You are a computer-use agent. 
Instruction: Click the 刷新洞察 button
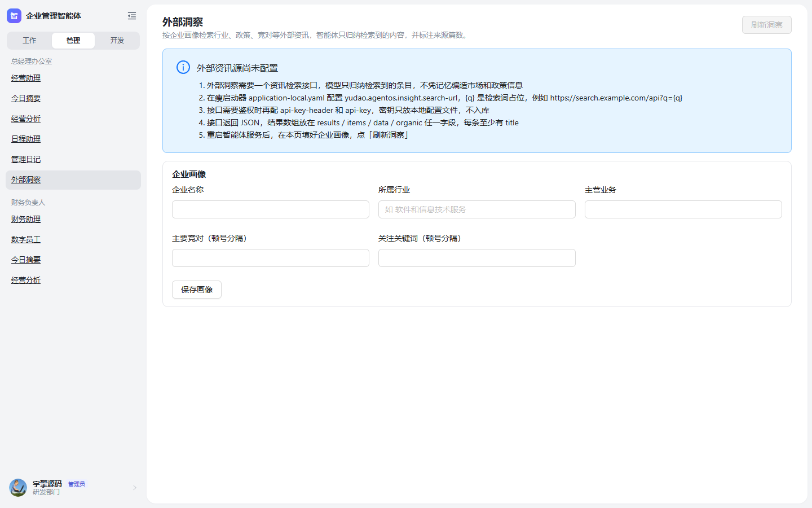767,25
